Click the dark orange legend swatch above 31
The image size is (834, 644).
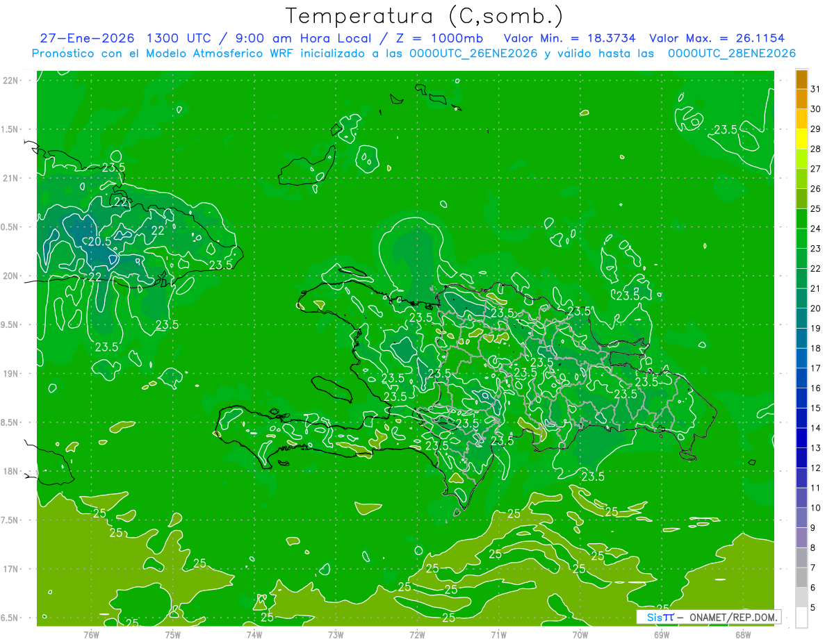click(801, 79)
